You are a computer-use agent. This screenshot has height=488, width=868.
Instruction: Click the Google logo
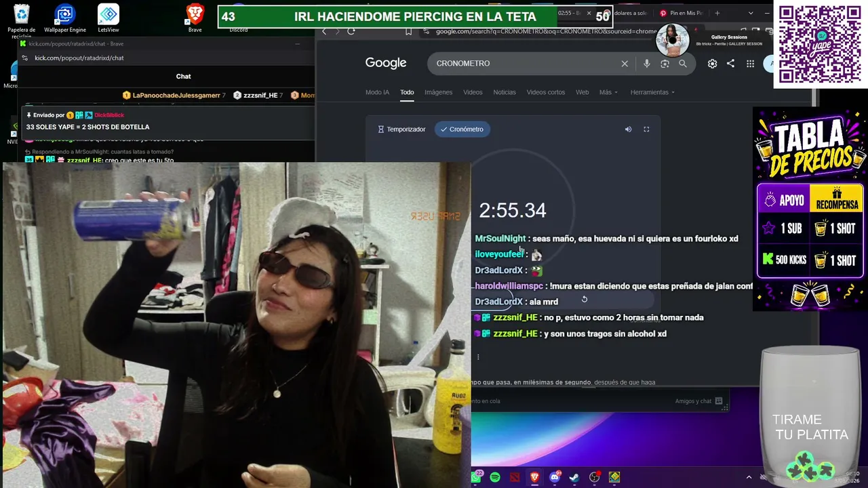coord(386,63)
